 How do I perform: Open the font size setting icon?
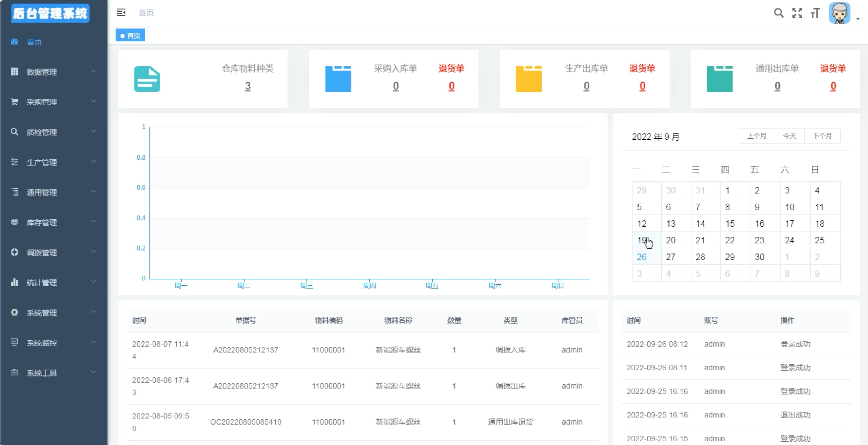point(815,13)
